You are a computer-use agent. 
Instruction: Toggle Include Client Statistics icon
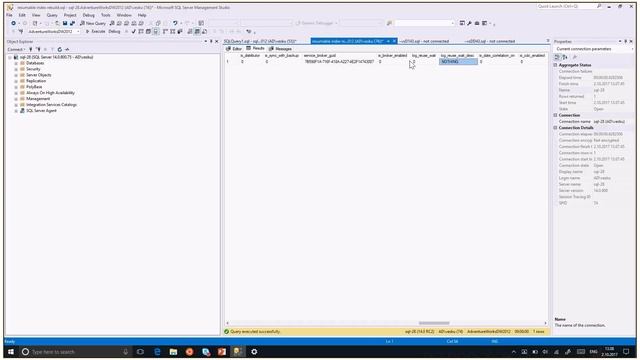coord(180,31)
